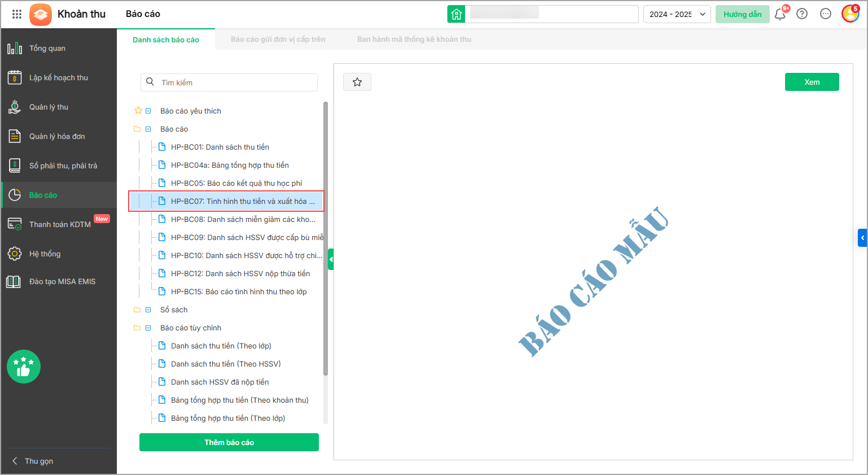
Task: Expand the blue right-side panel handle
Action: [x=862, y=238]
